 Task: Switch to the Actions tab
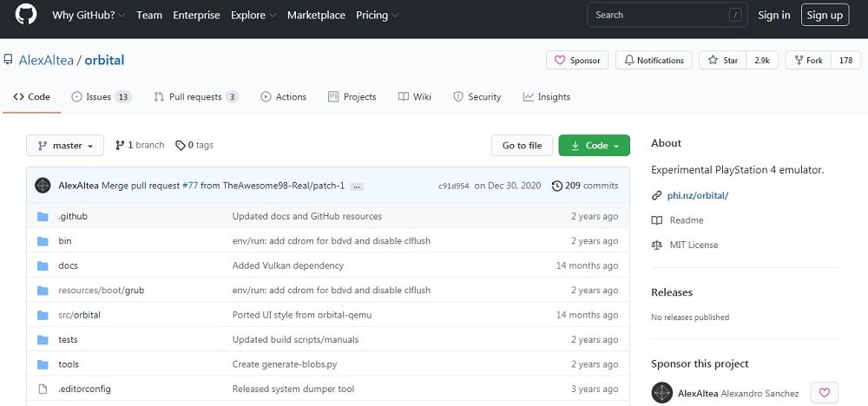coord(284,97)
